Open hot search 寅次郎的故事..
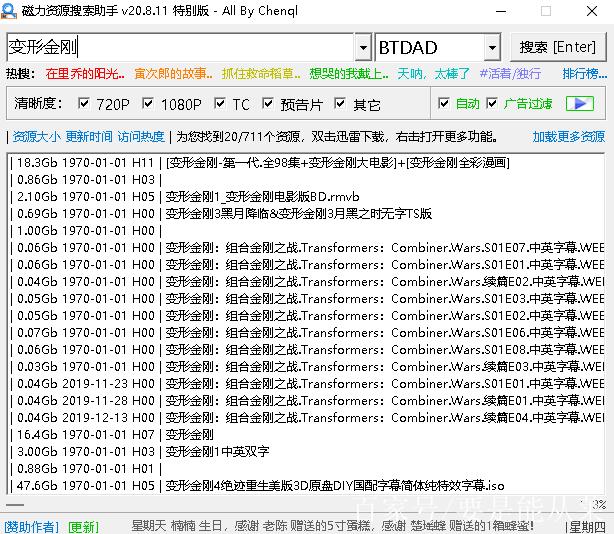 pyautogui.click(x=173, y=74)
